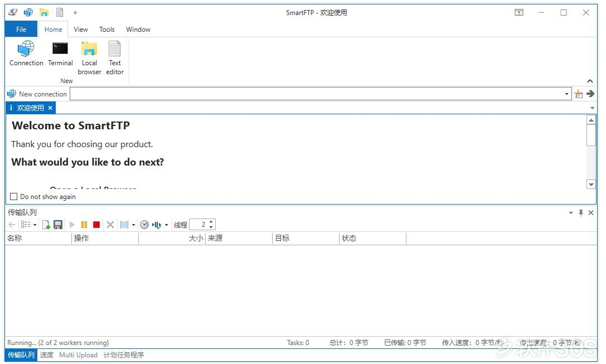The height and width of the screenshot is (364, 606).
Task: Collapse the ribbon with the chevron
Action: click(590, 81)
